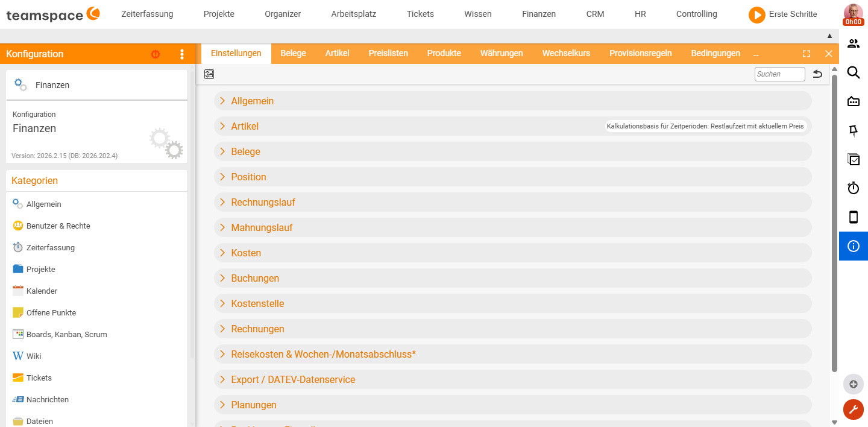Expand the Planungen section
This screenshot has width=868, height=427.
point(513,405)
